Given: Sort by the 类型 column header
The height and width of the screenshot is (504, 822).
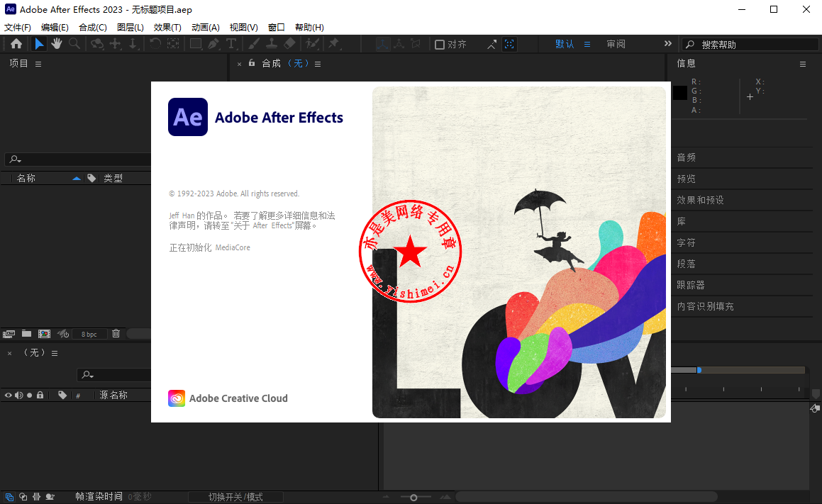Looking at the screenshot, I should tap(113, 178).
